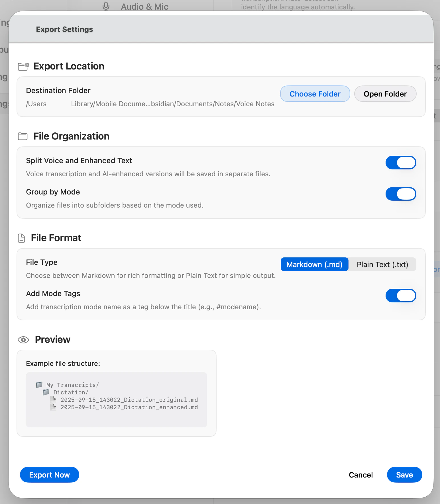Open Audio & Mic in the background window
This screenshot has height=504, width=440.
point(144,7)
